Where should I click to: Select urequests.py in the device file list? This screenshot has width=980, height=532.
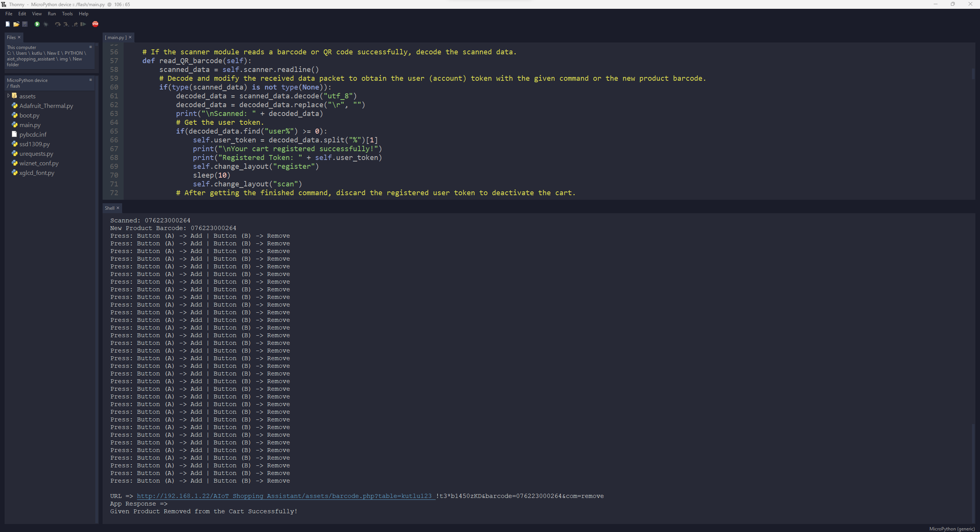tap(36, 153)
